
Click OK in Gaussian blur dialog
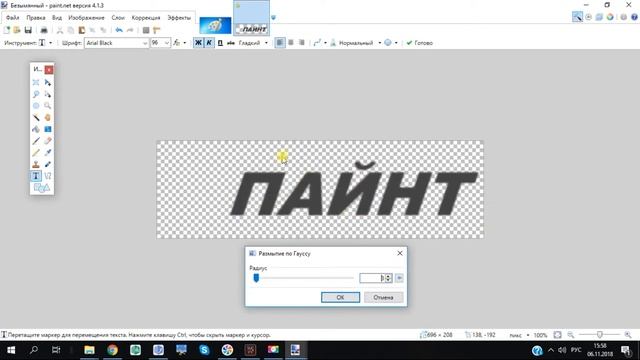[x=340, y=297]
